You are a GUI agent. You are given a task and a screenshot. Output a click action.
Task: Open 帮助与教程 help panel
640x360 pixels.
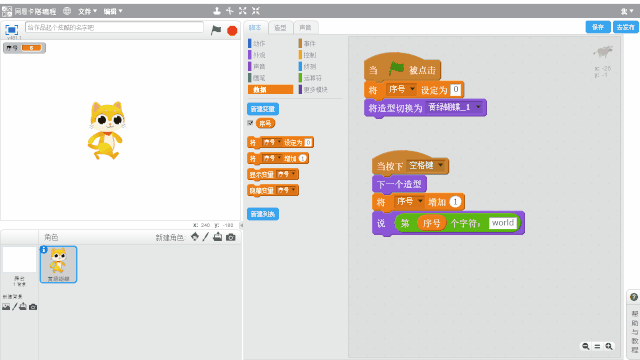point(634,331)
